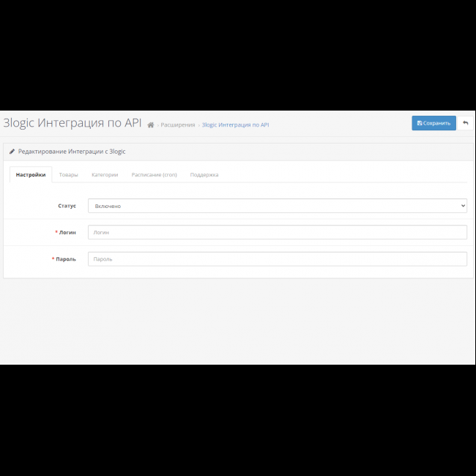
Task: Click the Редактирование Интеграции с 3logic heading
Action: click(72, 152)
